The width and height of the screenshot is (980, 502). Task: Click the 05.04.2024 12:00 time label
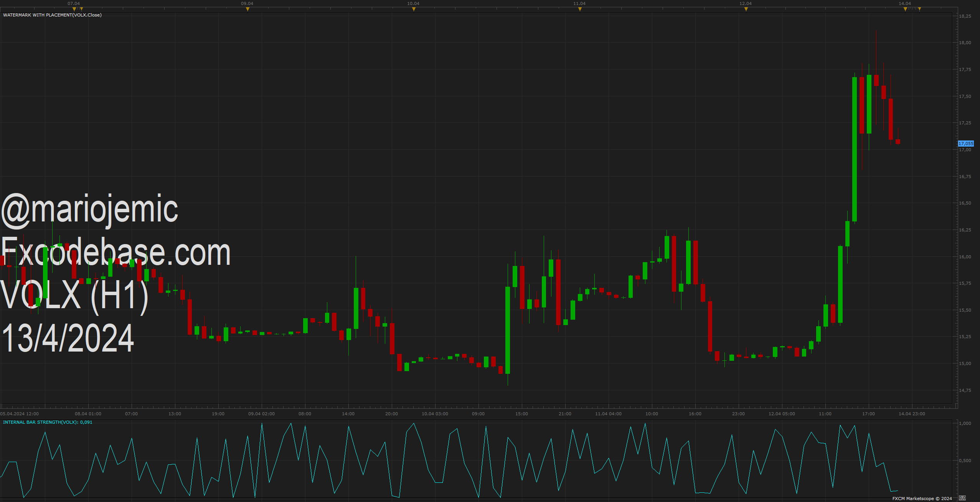click(x=20, y=414)
